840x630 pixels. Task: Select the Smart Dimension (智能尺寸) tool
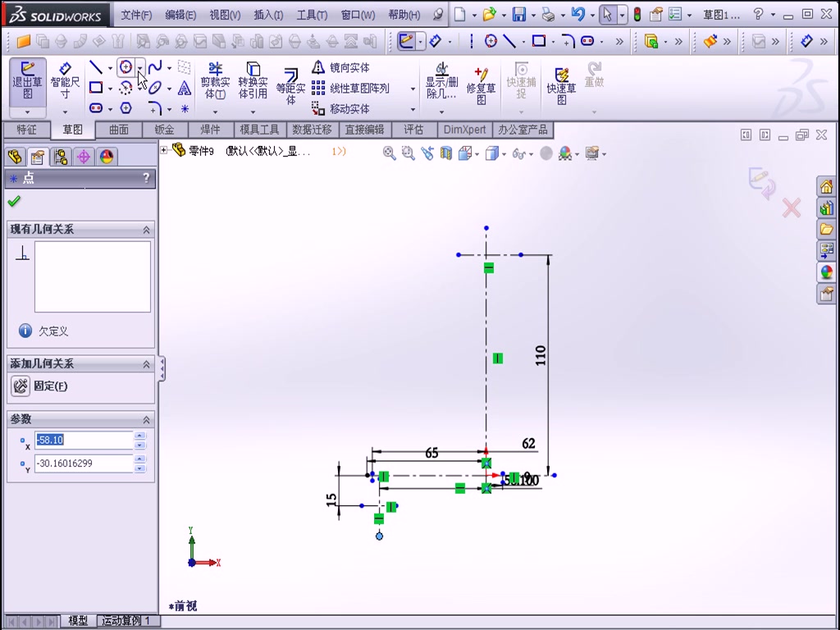point(65,81)
